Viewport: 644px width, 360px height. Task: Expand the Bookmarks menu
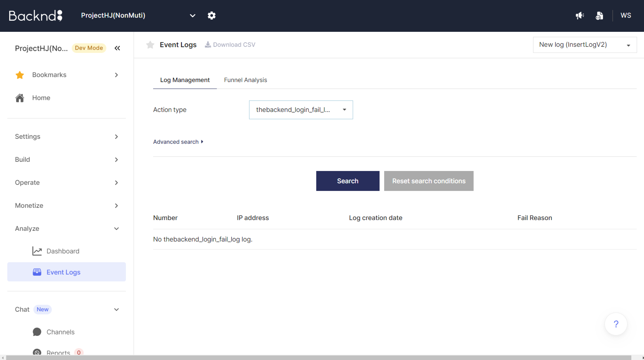tap(66, 75)
